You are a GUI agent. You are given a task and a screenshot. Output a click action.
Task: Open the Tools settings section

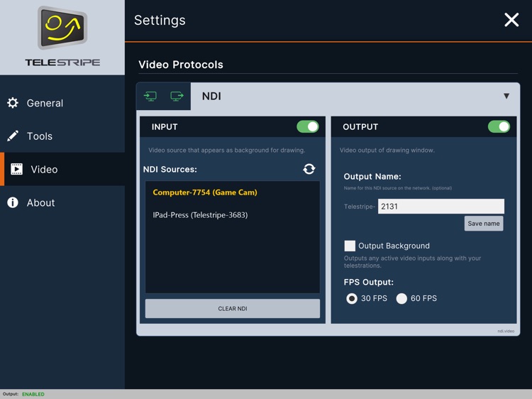coord(62,136)
